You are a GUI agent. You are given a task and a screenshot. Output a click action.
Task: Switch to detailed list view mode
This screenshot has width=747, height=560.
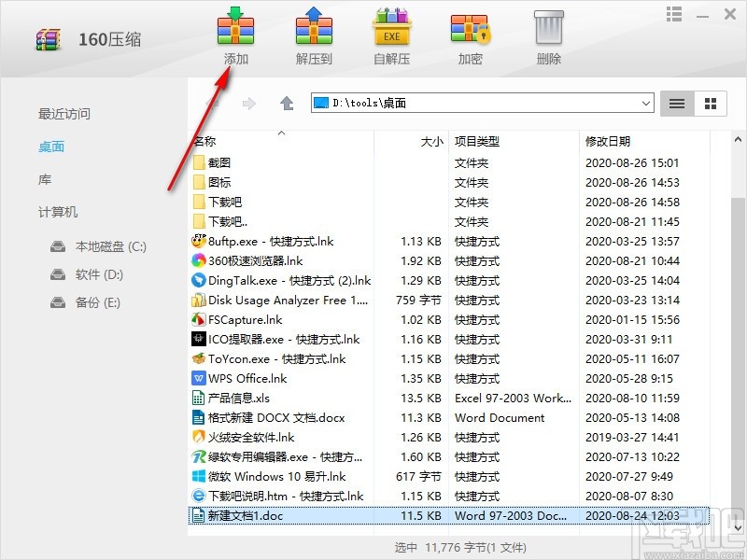tap(676, 104)
